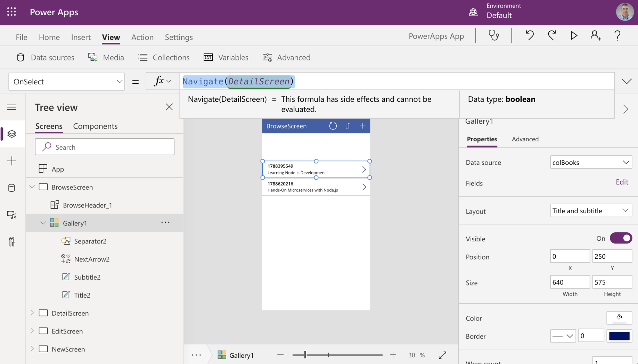
Task: Open the Share user icon
Action: (x=595, y=35)
